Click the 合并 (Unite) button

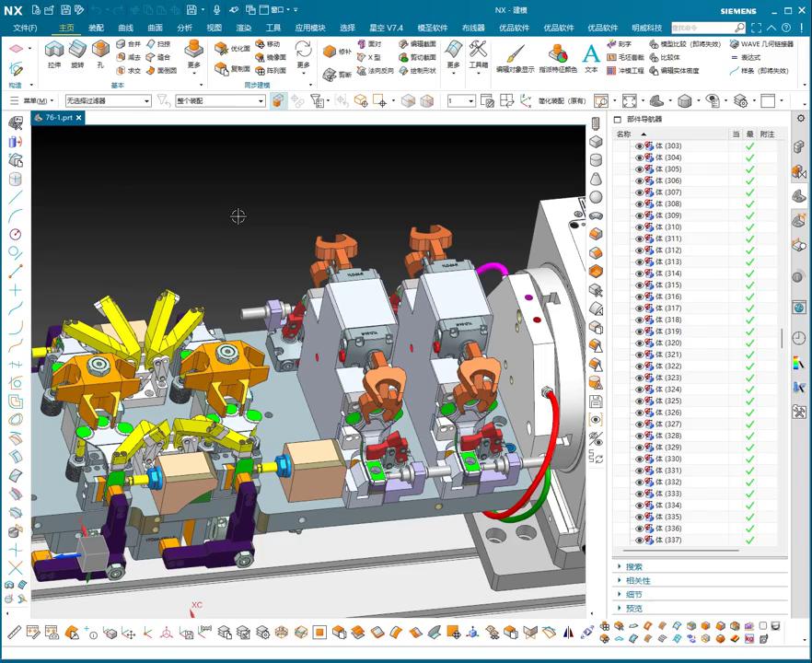click(129, 43)
